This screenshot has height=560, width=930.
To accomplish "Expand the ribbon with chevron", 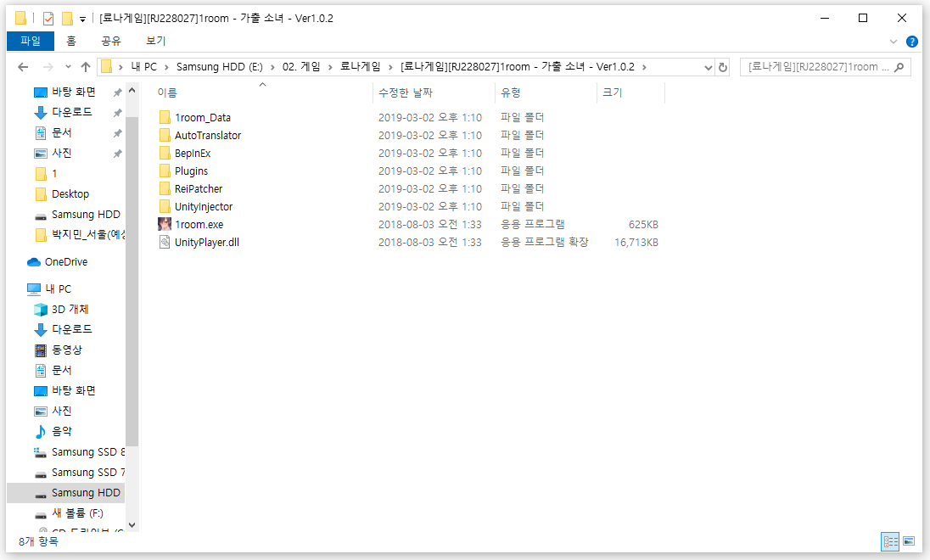I will pyautogui.click(x=894, y=42).
